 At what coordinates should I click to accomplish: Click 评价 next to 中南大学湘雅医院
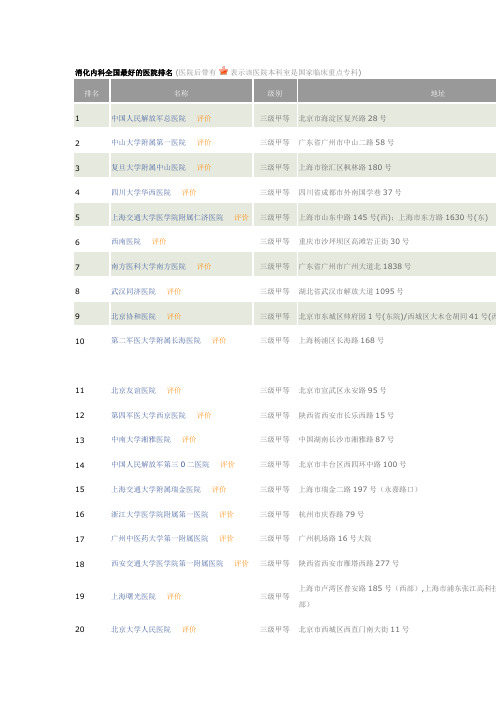189,440
